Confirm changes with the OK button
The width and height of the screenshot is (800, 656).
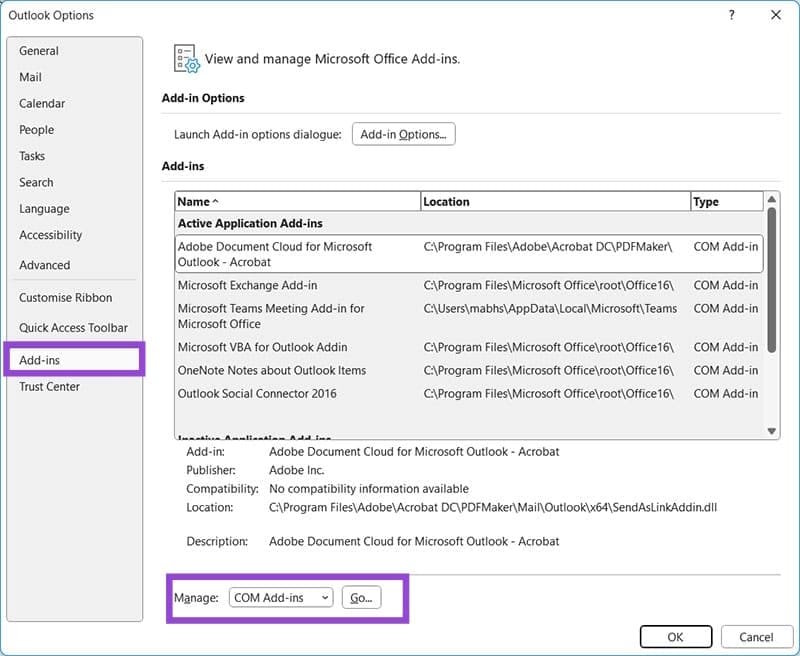coord(675,636)
